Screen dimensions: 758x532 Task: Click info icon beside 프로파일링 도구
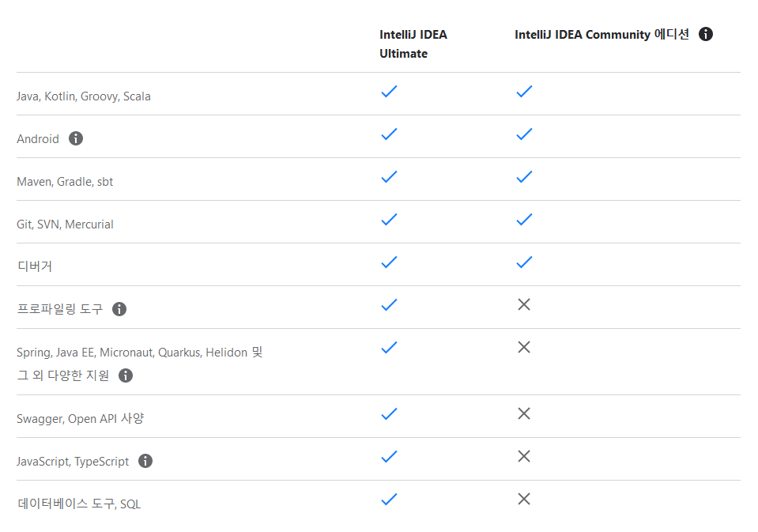119,309
